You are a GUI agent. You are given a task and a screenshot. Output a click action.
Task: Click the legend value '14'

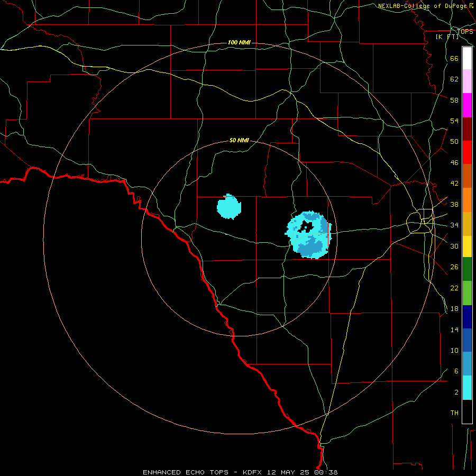pos(454,329)
